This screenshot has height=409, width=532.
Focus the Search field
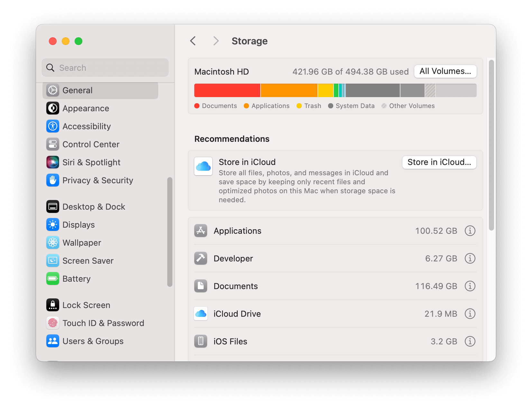(x=105, y=68)
